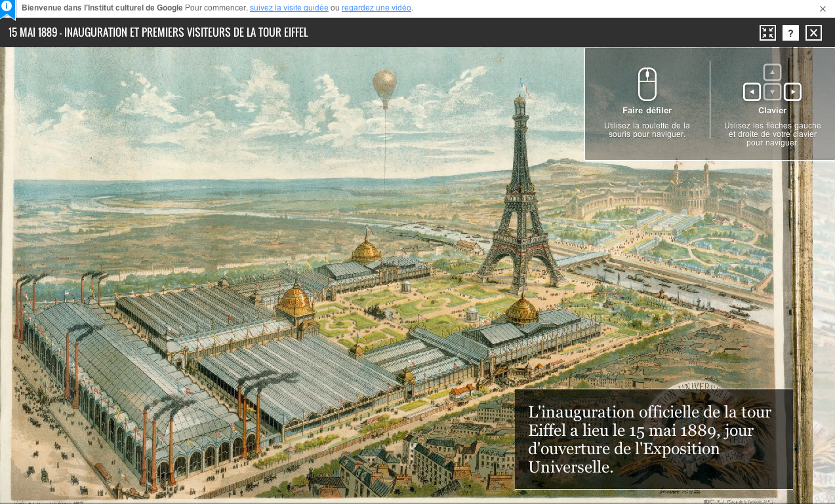Click the blue info icon in the banner

7,7
